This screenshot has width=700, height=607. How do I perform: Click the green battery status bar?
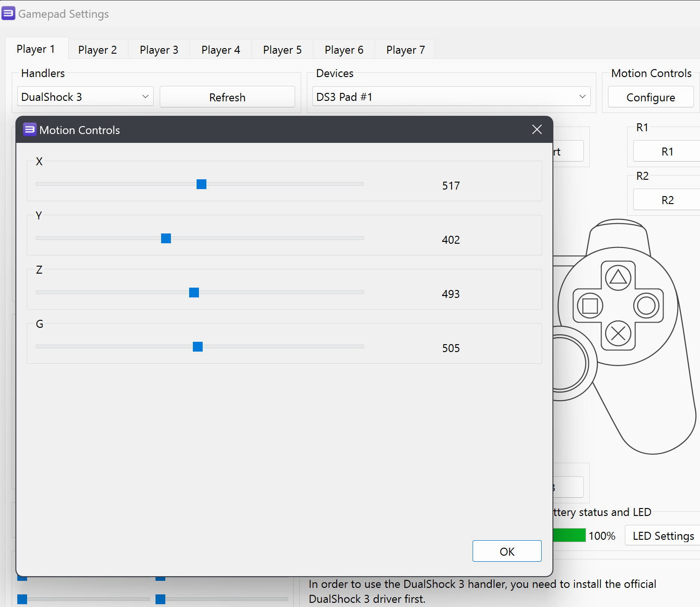[x=569, y=535]
